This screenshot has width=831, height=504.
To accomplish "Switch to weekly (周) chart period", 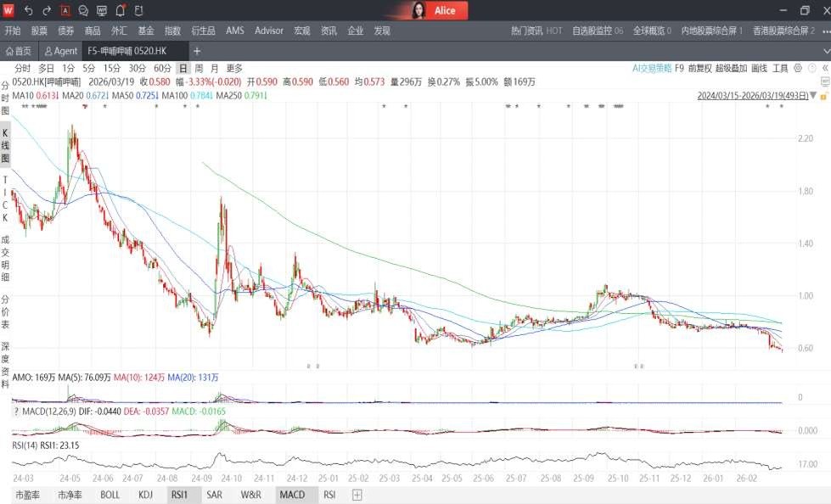I will pos(199,68).
